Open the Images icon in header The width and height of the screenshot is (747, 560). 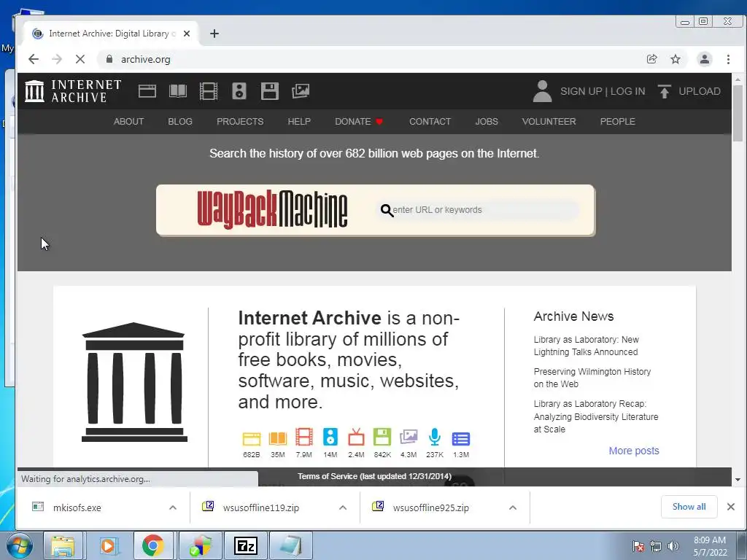point(300,91)
